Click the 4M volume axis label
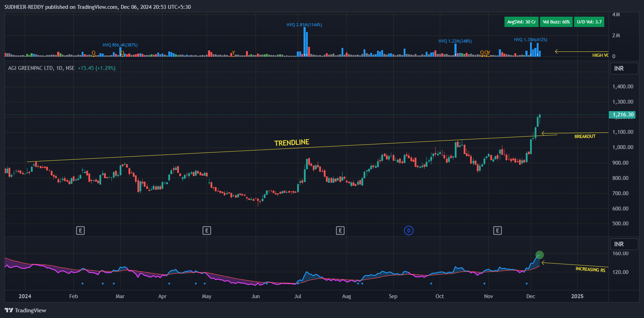The height and width of the screenshot is (318, 644). (x=616, y=15)
